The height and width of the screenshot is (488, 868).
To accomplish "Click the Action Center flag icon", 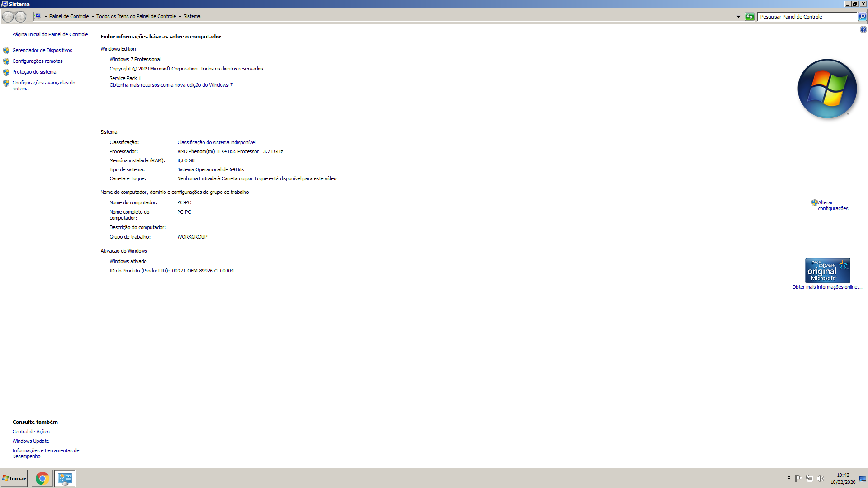I will 799,479.
